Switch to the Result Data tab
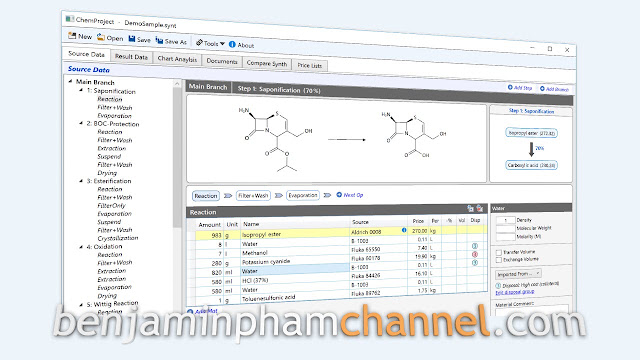 (131, 57)
